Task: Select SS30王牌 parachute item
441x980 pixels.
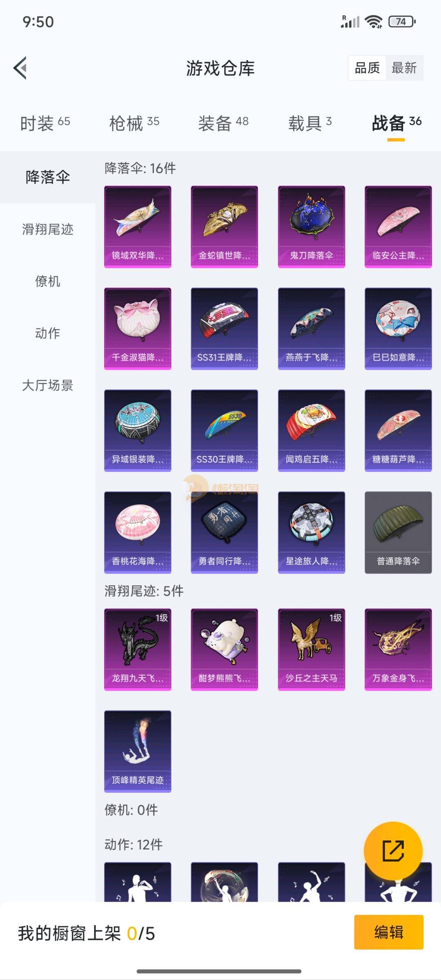Action: (224, 430)
